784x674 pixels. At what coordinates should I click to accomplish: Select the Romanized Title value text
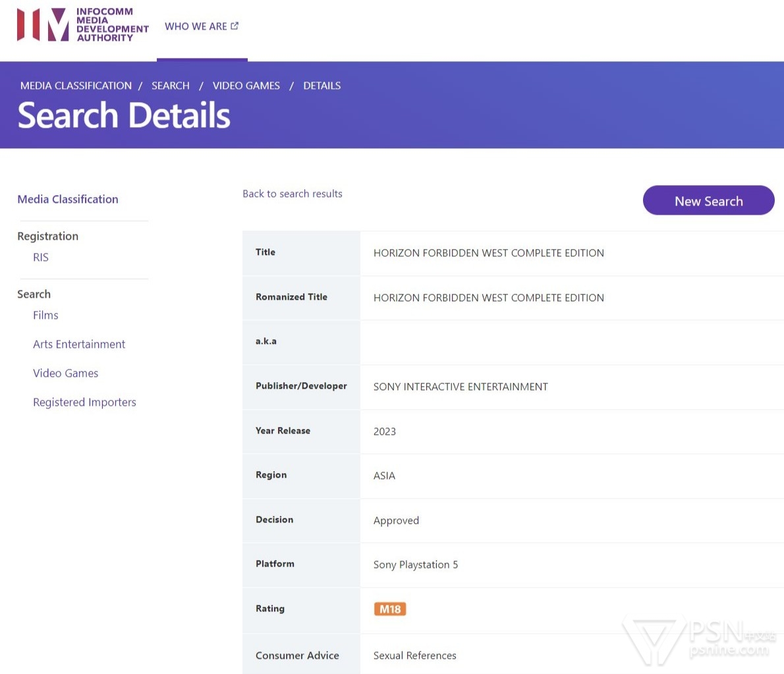click(488, 298)
